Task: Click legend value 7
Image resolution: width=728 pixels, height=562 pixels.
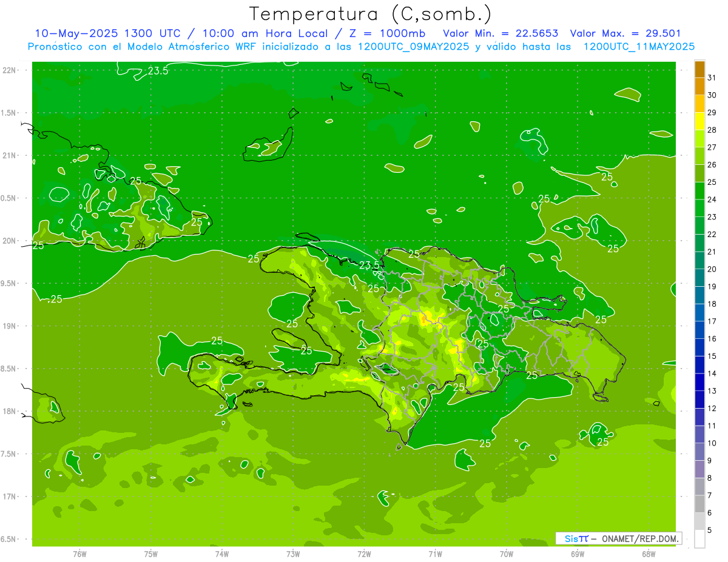Action: [710, 496]
